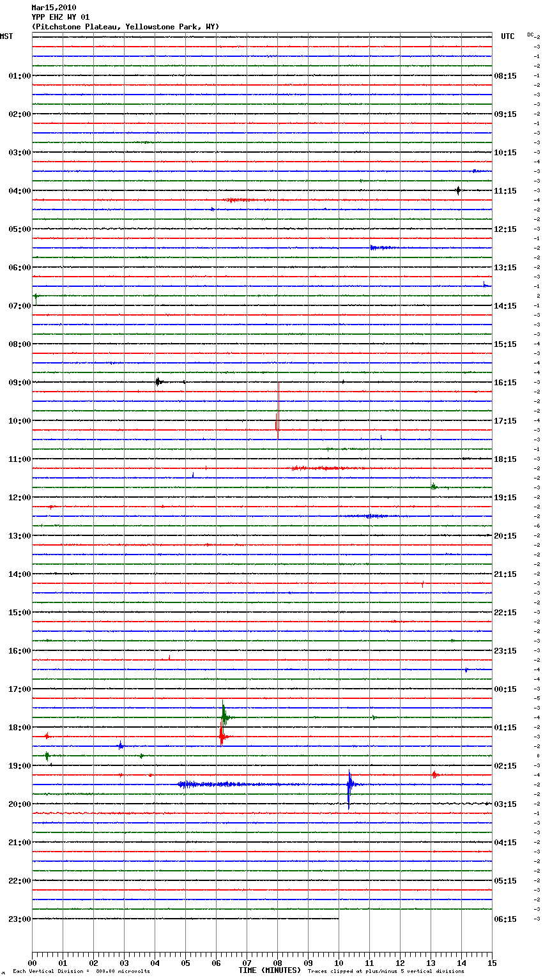The image size is (543, 980).
Task: Select the 20:00 MST row label
Action: (x=20, y=804)
